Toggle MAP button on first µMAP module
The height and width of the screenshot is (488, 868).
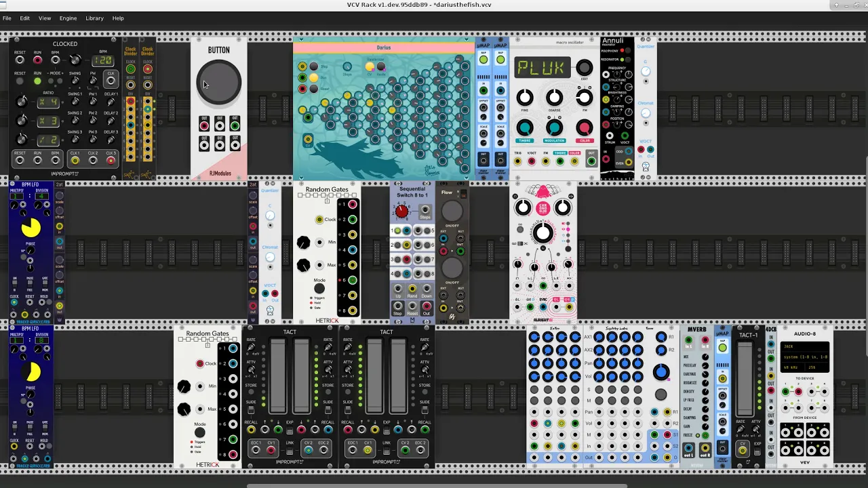tap(484, 60)
